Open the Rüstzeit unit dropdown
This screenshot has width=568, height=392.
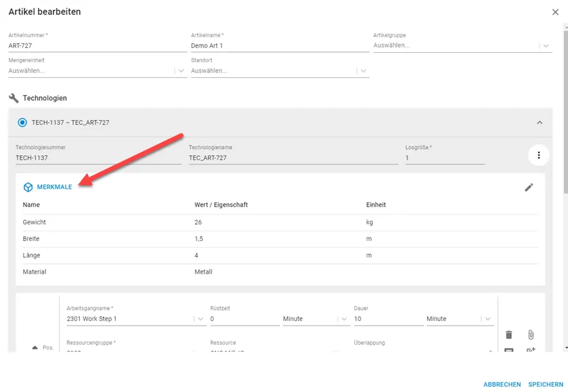(317, 319)
